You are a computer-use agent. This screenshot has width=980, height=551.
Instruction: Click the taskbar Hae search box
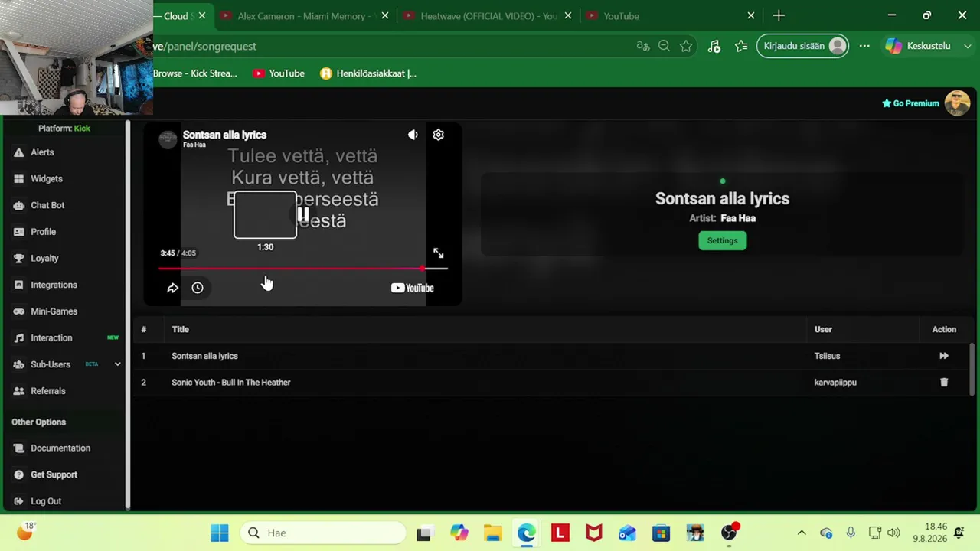click(322, 533)
